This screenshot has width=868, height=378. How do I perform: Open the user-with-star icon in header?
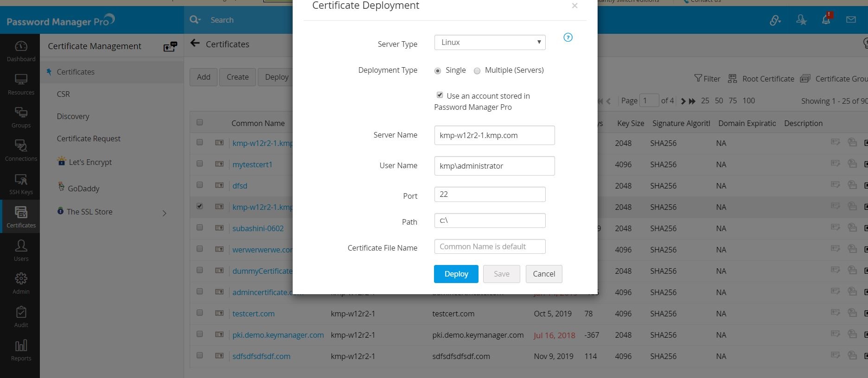click(x=801, y=20)
